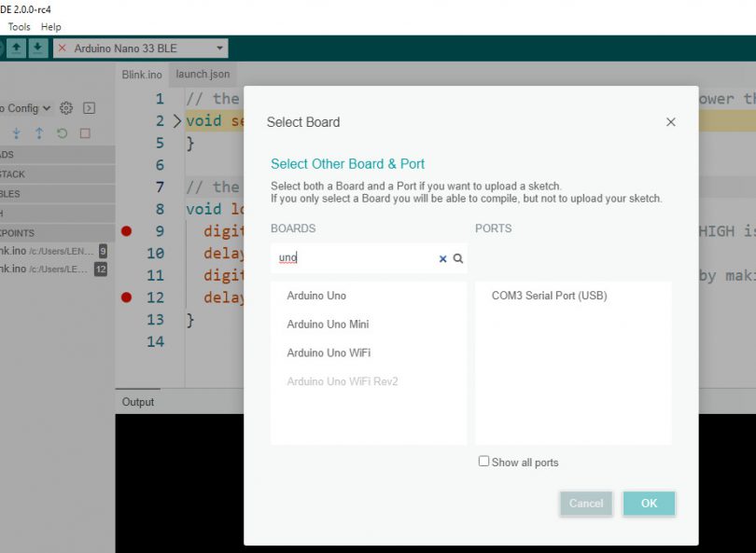This screenshot has width=756, height=553.
Task: Toggle breakpoint on line 9
Action: [127, 230]
